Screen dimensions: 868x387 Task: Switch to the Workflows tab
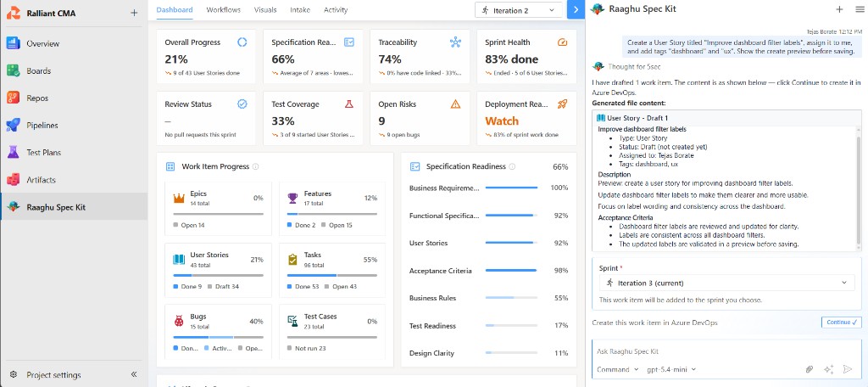pyautogui.click(x=223, y=9)
